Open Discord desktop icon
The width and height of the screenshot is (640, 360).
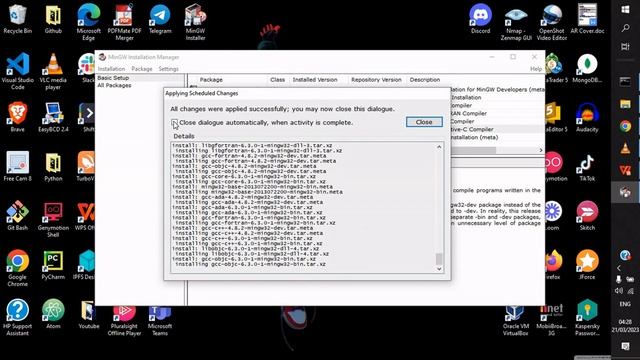(480, 19)
